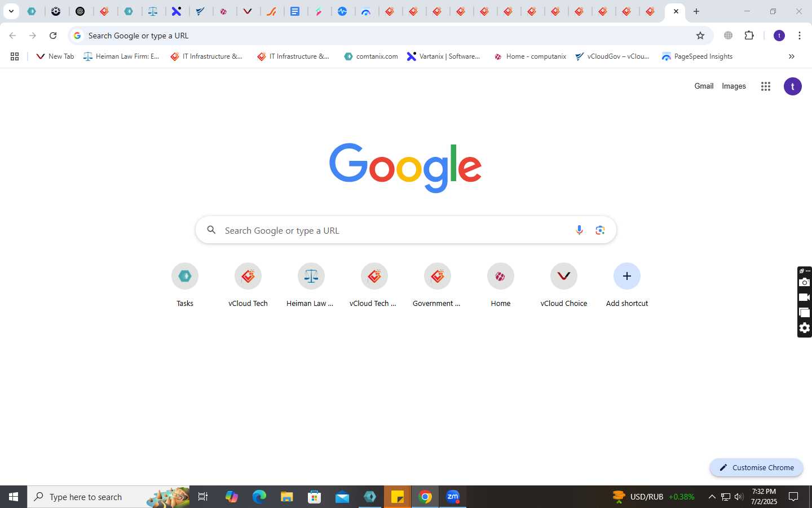The image size is (812, 508).
Task: Reload the current page
Action: click(53, 36)
